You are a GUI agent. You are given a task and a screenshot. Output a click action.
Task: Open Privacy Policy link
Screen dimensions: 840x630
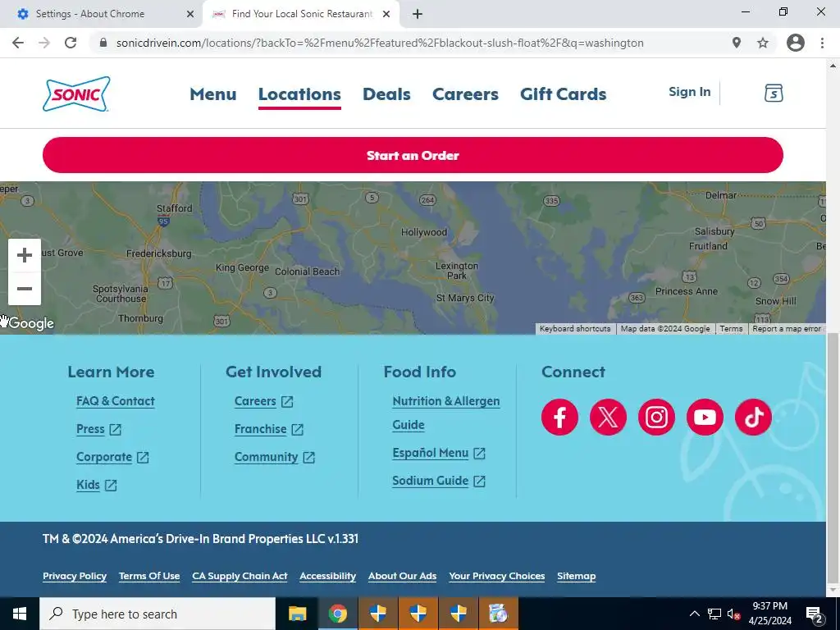click(75, 576)
